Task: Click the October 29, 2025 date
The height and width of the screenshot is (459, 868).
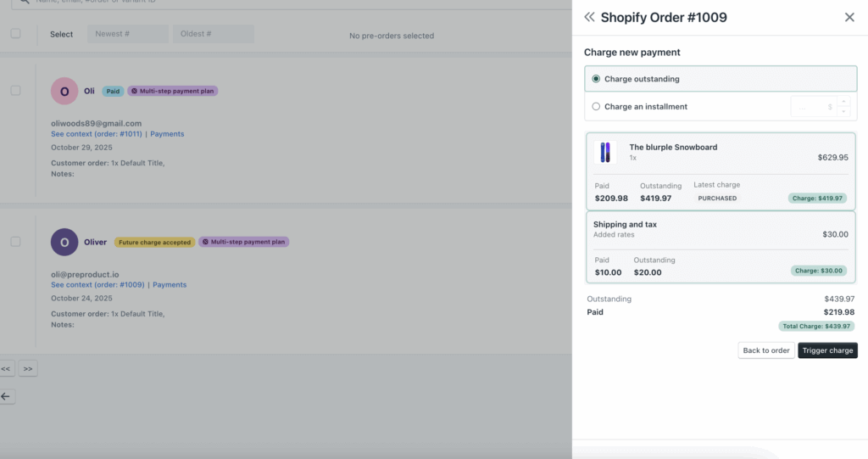Action: click(81, 148)
